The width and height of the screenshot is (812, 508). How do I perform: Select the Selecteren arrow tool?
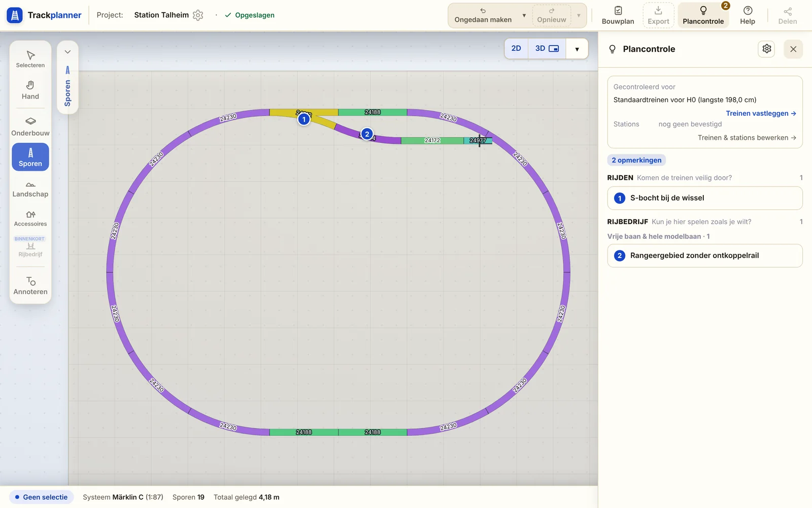(30, 59)
